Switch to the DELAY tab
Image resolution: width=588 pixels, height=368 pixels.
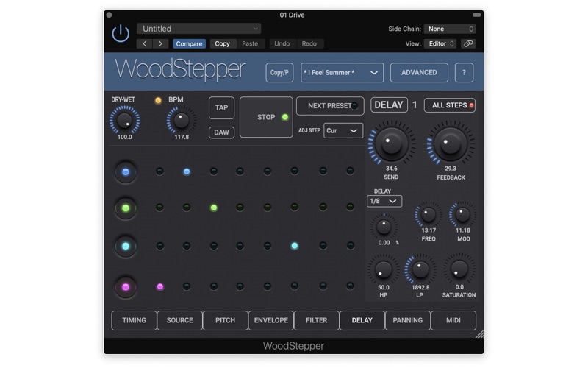362,320
